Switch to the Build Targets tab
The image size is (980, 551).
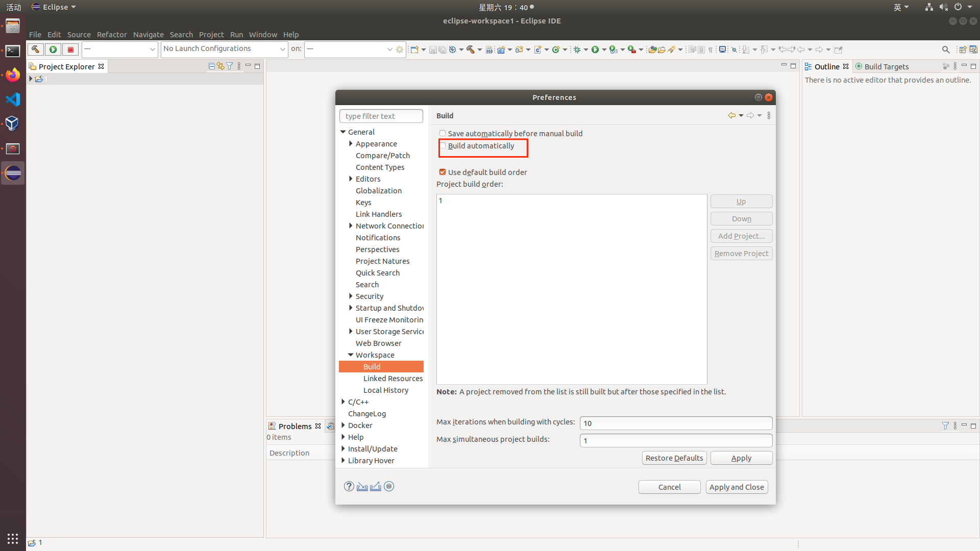pyautogui.click(x=882, y=67)
